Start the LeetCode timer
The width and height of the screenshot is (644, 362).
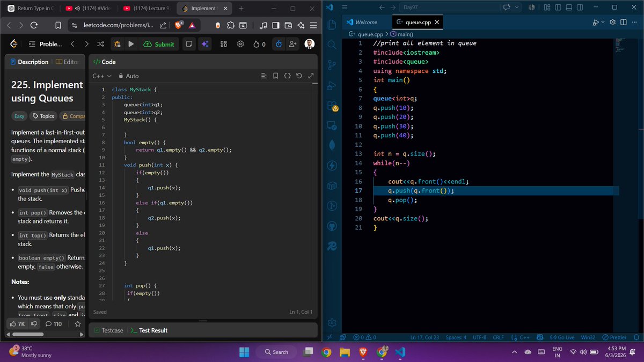tap(279, 44)
